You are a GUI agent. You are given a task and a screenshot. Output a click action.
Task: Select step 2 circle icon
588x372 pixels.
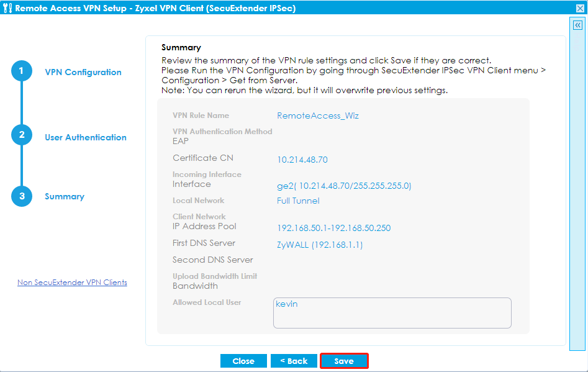tap(21, 135)
